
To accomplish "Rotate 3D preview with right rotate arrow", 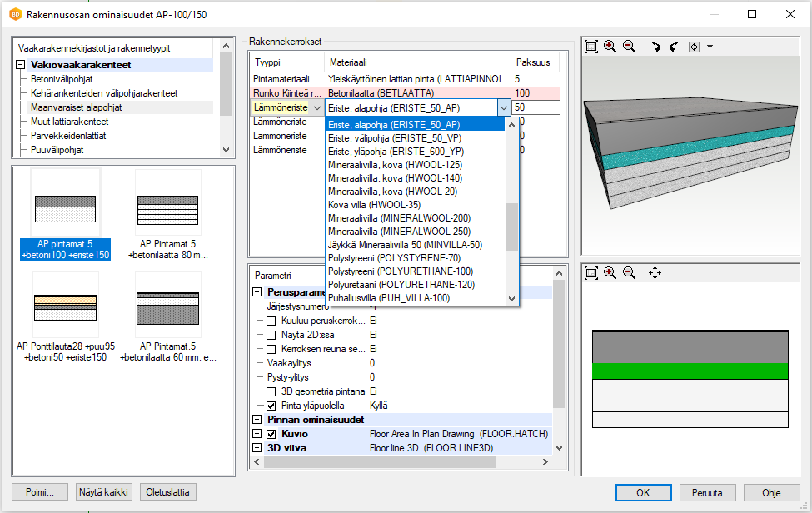I will click(x=674, y=47).
